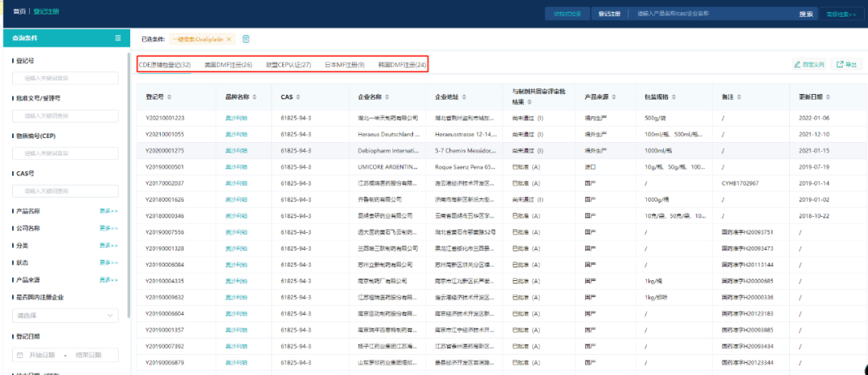Expand more options for 状态

tap(108, 263)
